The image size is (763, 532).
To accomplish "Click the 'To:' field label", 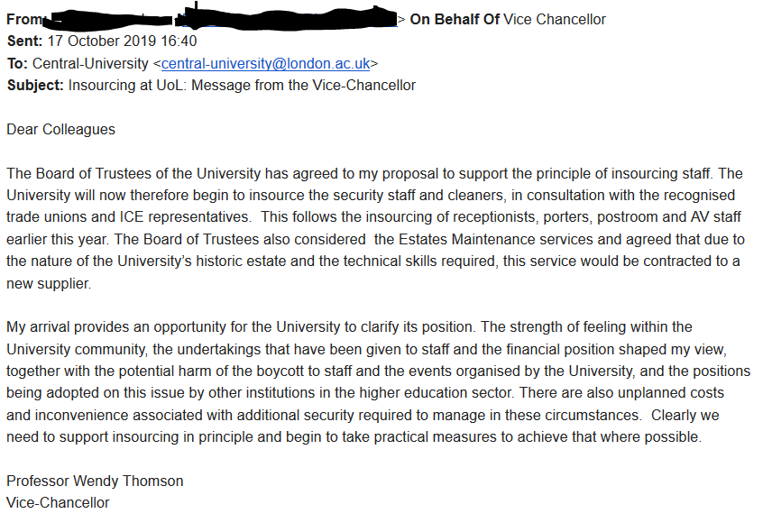I will [18, 64].
